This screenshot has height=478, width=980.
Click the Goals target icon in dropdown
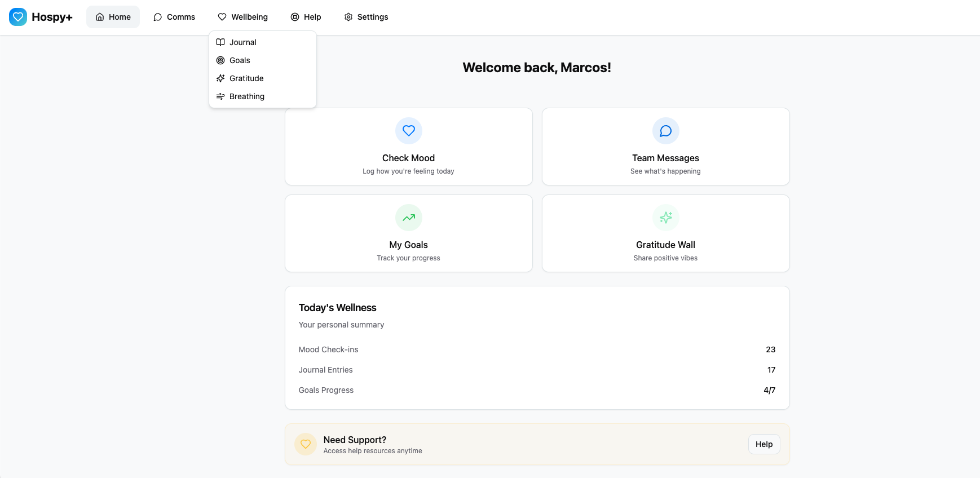(x=220, y=60)
